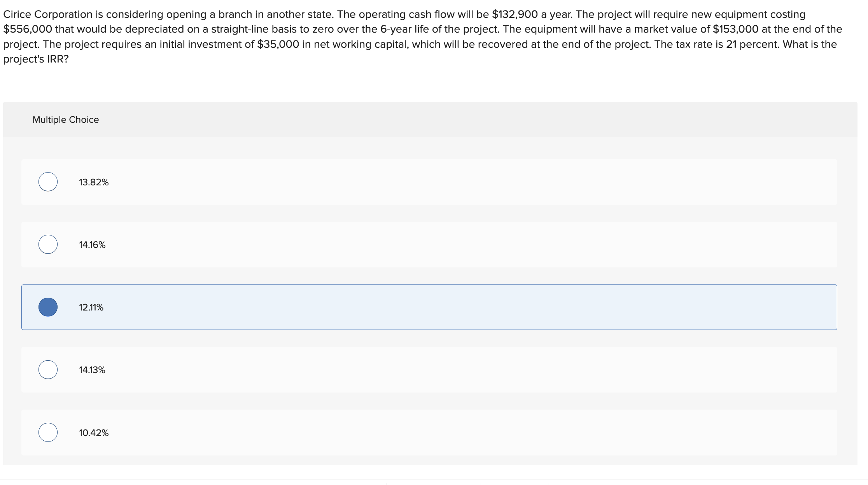
Task: Click the 12.11% answer text
Action: click(91, 307)
